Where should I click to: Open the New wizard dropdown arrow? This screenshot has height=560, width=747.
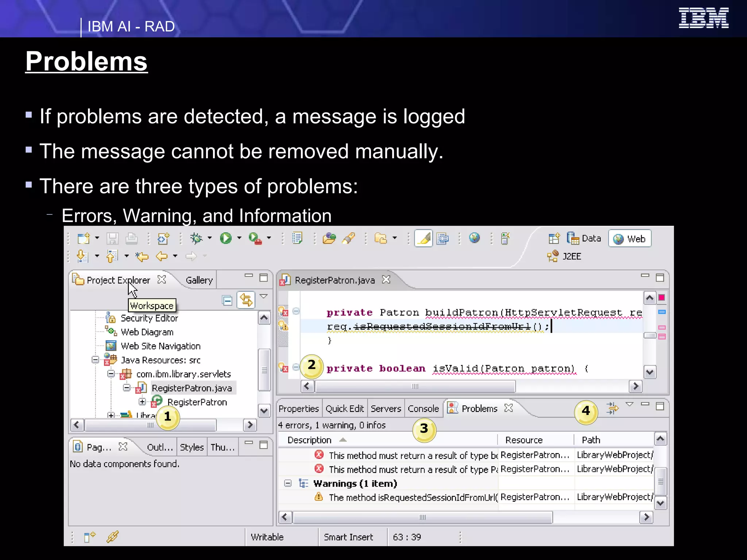click(x=97, y=238)
